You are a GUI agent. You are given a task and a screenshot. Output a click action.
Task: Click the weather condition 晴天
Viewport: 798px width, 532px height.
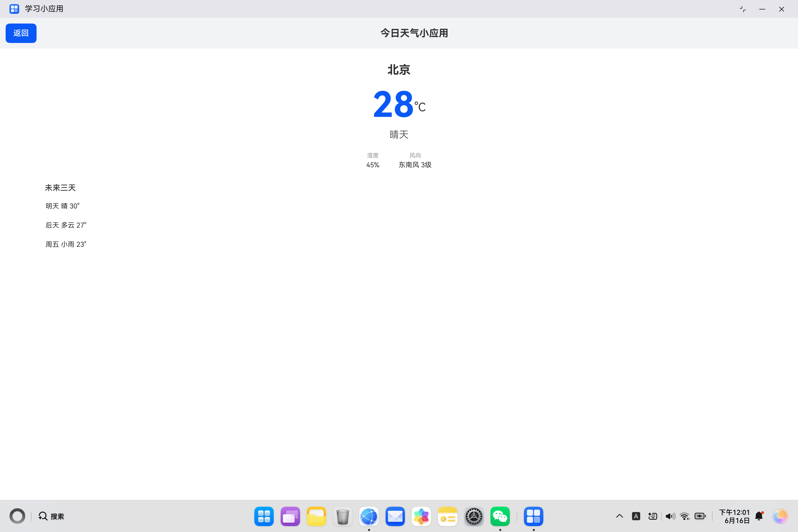pos(399,135)
